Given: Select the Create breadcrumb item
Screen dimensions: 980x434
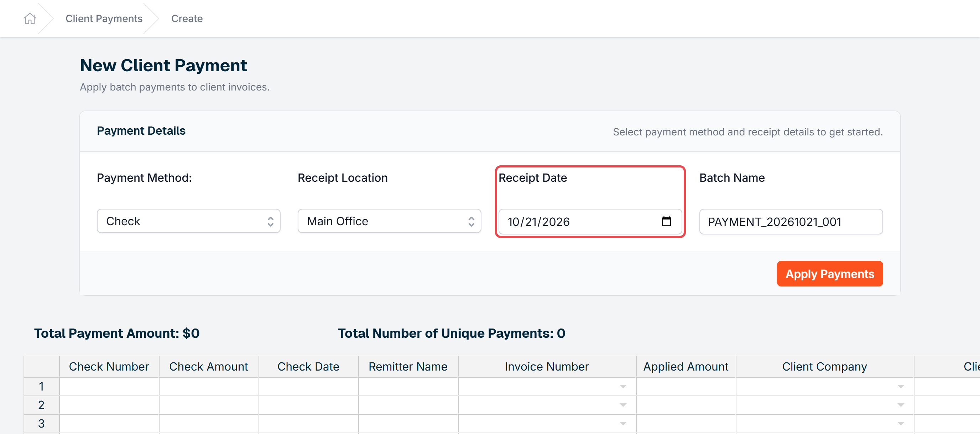Looking at the screenshot, I should (187, 19).
